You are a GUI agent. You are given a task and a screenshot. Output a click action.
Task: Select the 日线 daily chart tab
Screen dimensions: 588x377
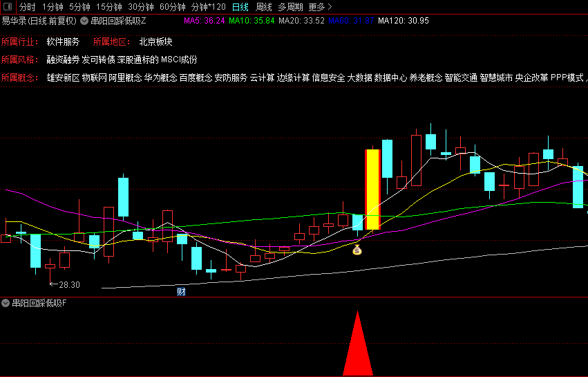click(x=240, y=7)
